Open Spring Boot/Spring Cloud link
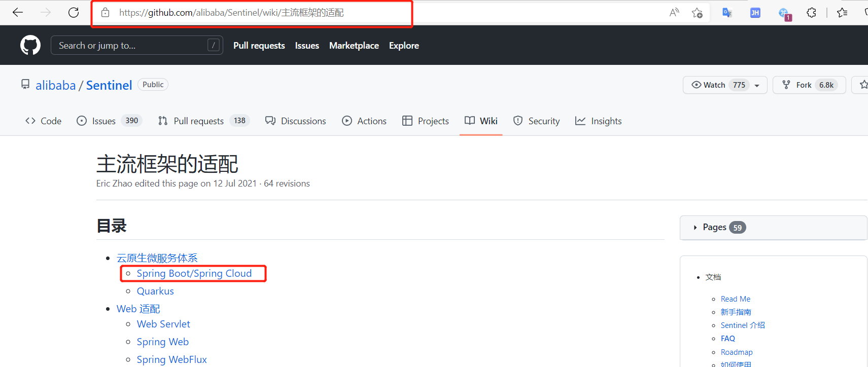The height and width of the screenshot is (367, 868). click(x=194, y=274)
